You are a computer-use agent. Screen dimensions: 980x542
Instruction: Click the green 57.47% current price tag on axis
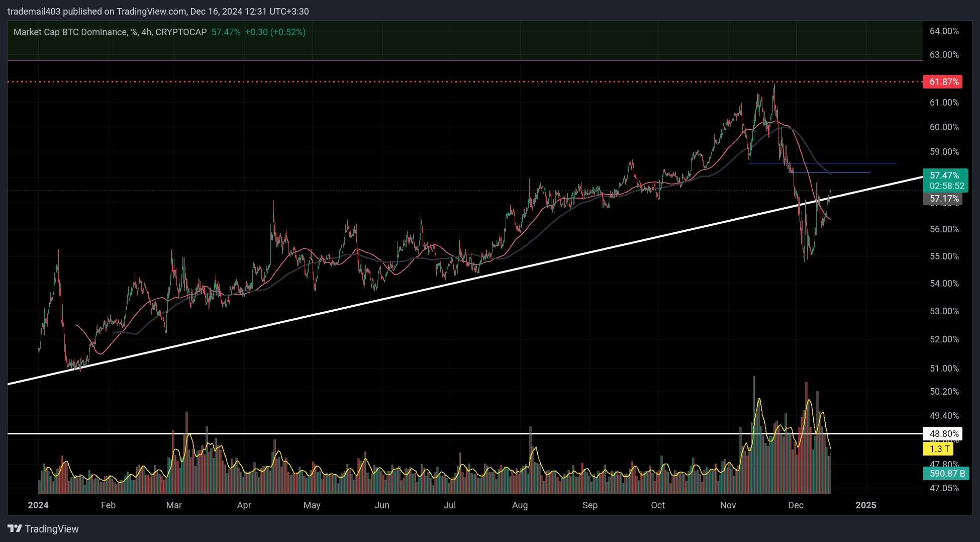tap(944, 175)
